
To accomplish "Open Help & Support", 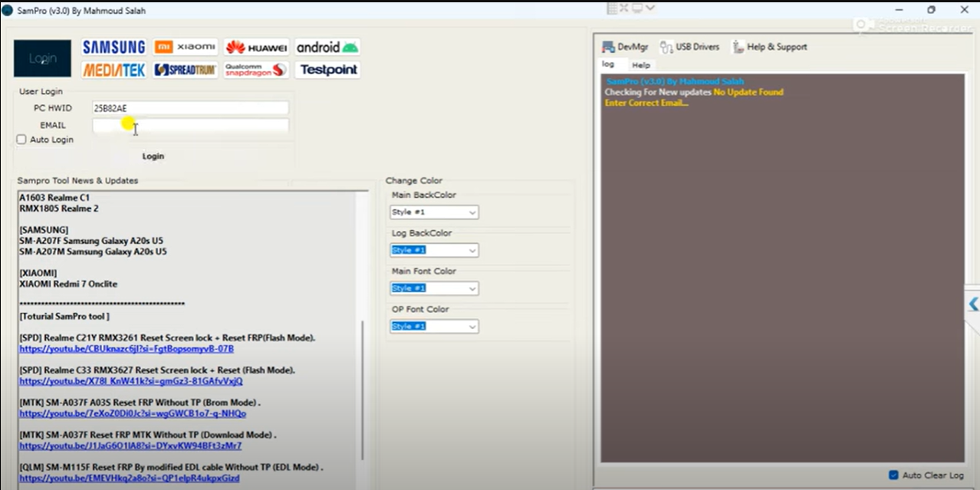I will pos(769,47).
